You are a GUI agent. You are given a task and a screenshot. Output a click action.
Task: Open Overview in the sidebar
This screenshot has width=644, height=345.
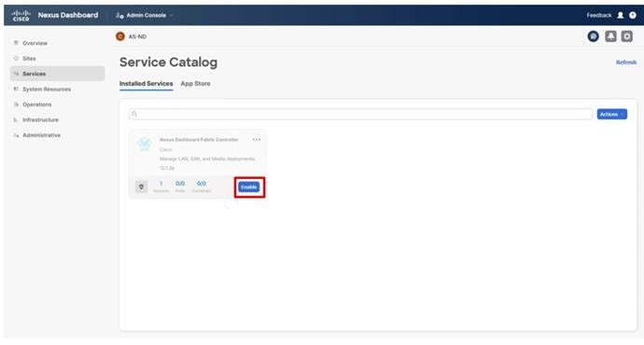pyautogui.click(x=35, y=43)
